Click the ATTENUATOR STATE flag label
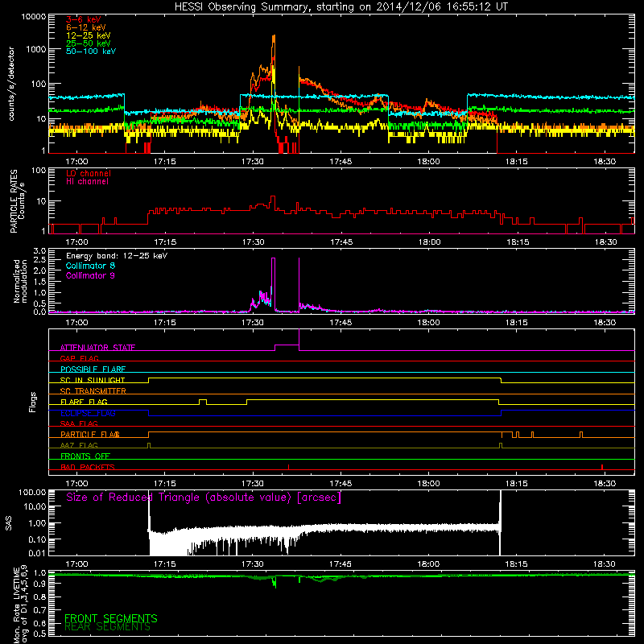This screenshot has width=644, height=644. pos(97,348)
